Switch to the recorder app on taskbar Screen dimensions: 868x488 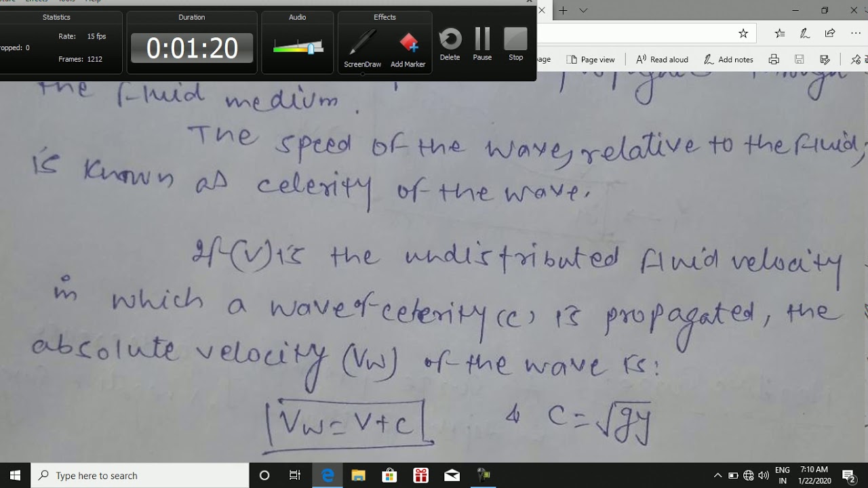[484, 475]
